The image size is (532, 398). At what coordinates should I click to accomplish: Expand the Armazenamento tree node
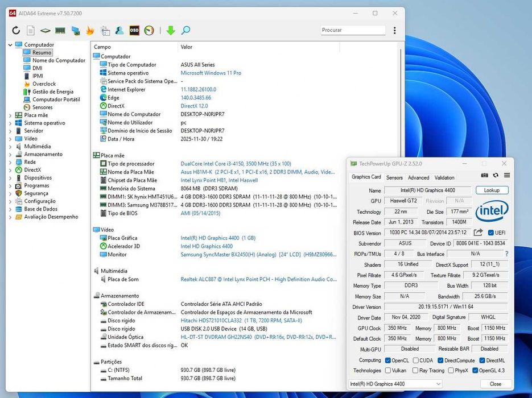coord(10,154)
